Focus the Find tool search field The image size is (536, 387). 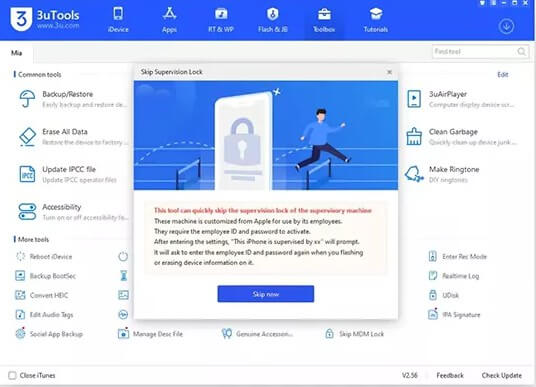481,52
